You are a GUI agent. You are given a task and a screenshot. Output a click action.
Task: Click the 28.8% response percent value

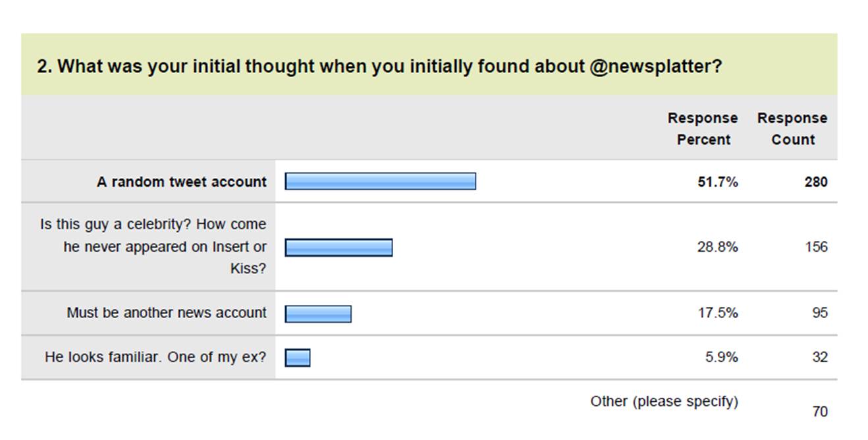[x=718, y=247]
